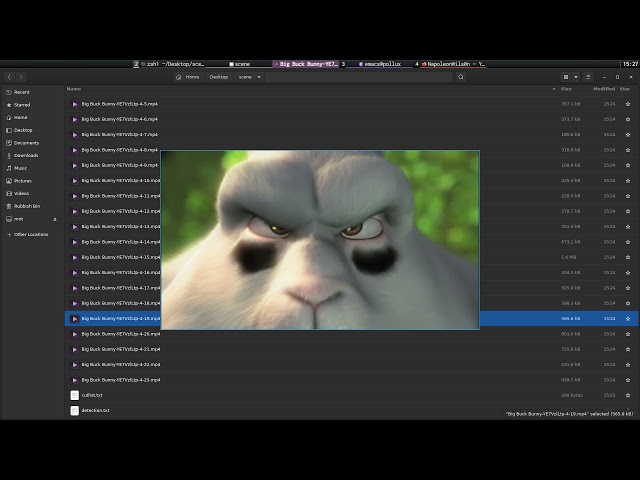640x480 pixels.
Task: Click the empty location field in the toolbar
Action: coord(358,77)
